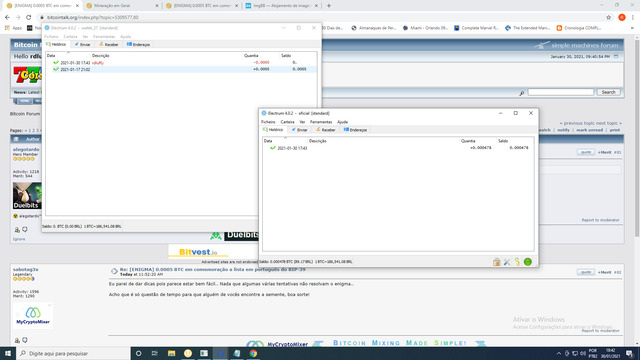This screenshot has height=360, width=640.
Task: Bookmark this page with the star icon
Action: click(609, 18)
